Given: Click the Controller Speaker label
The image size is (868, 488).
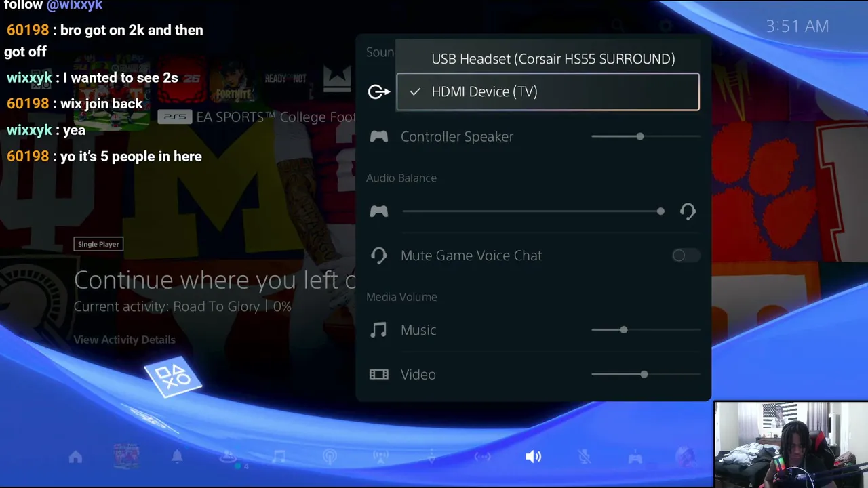Looking at the screenshot, I should pos(457,136).
